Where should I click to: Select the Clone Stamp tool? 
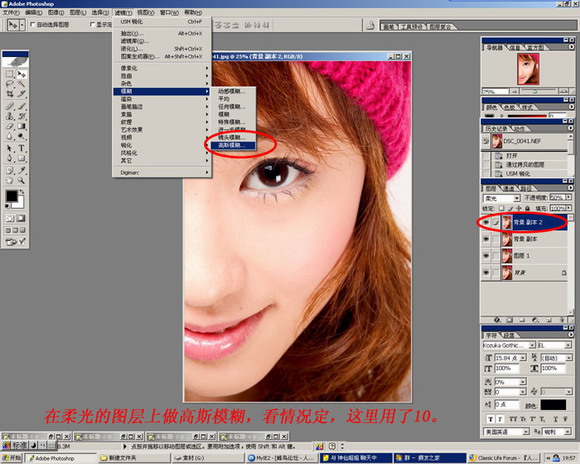pos(10,116)
